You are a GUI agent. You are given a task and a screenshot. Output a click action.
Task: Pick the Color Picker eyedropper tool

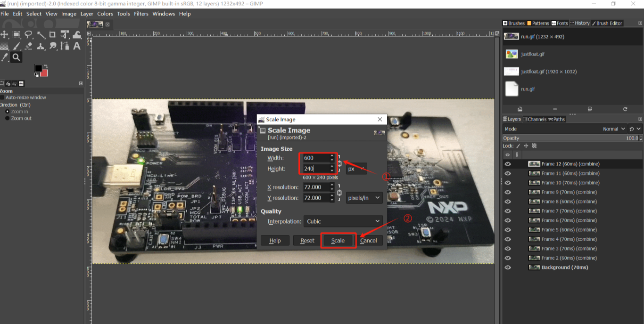[5, 57]
